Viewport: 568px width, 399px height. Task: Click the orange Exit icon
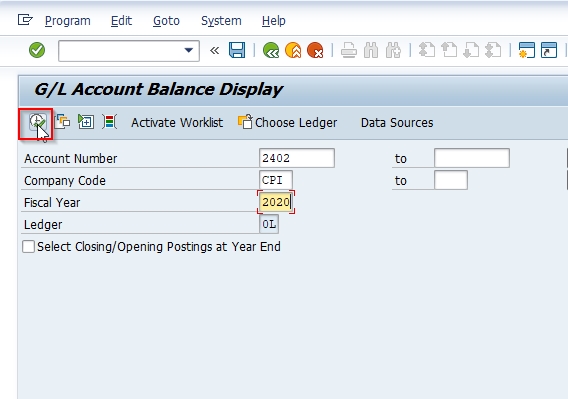point(293,50)
